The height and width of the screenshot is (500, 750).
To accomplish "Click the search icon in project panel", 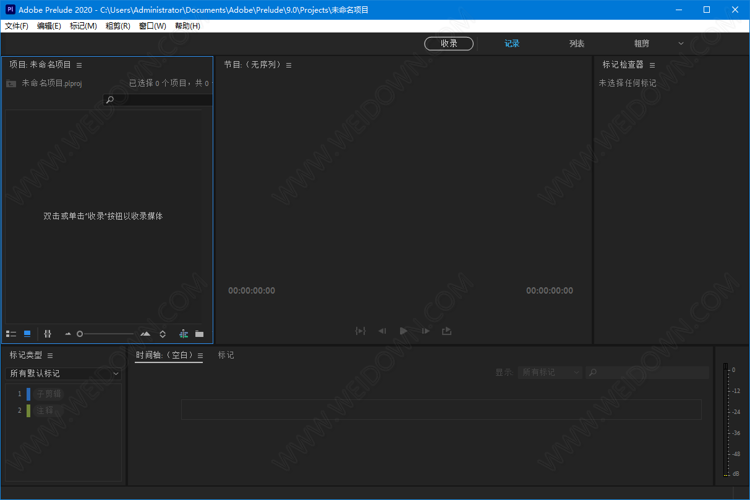I will tap(110, 100).
